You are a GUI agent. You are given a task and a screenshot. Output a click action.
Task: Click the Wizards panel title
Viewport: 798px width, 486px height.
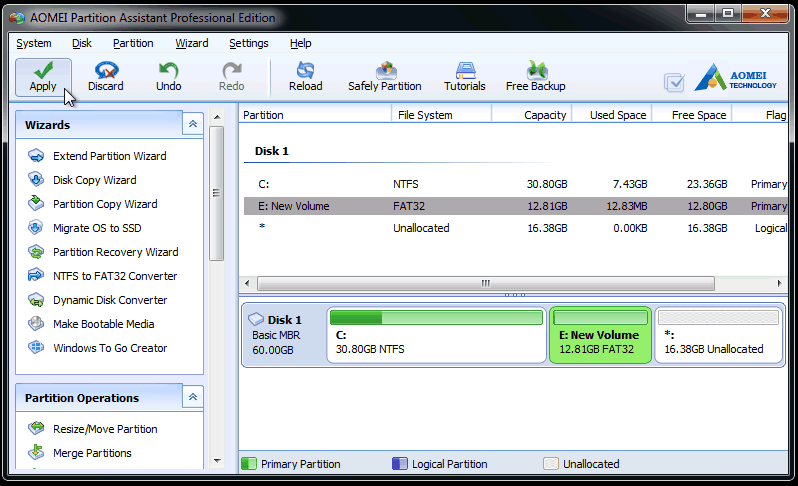[x=47, y=125]
